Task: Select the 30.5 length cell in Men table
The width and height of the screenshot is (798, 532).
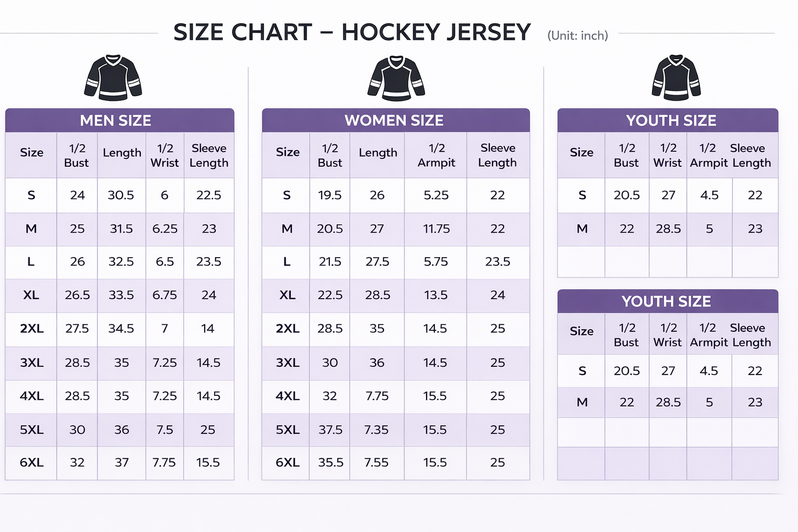Action: [121, 195]
